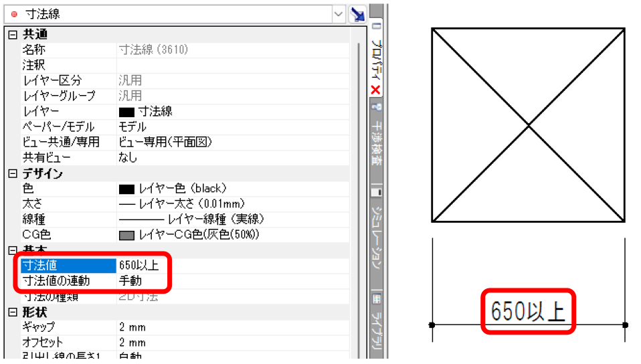Close the プロパティ panel with the red X
641x364 pixels.
(x=375, y=90)
